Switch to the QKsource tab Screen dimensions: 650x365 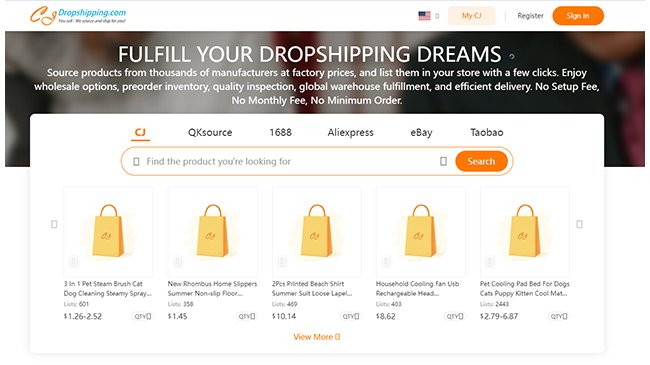point(210,133)
